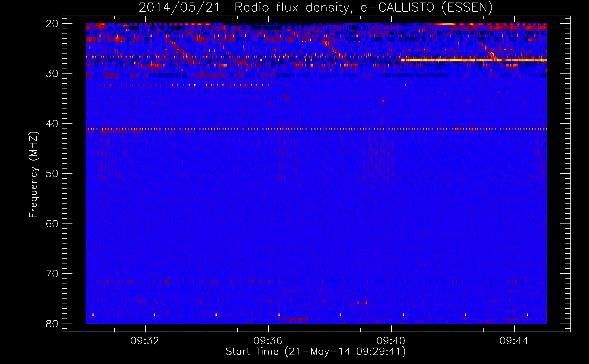Click the bright yellow emission line near 27 MHz

tap(474, 60)
